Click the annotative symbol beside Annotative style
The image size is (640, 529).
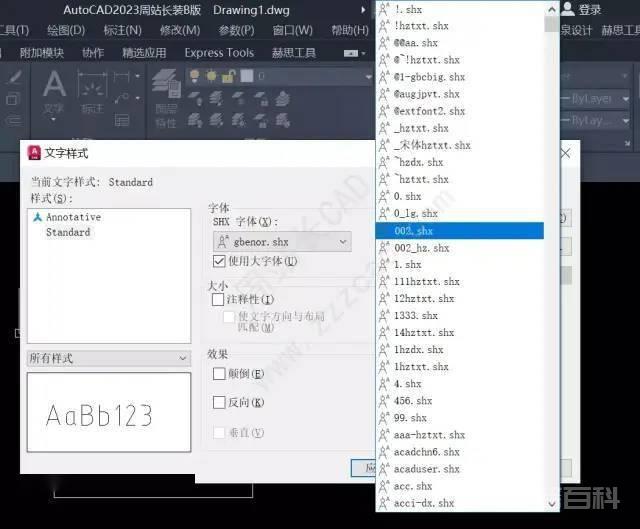(38, 217)
